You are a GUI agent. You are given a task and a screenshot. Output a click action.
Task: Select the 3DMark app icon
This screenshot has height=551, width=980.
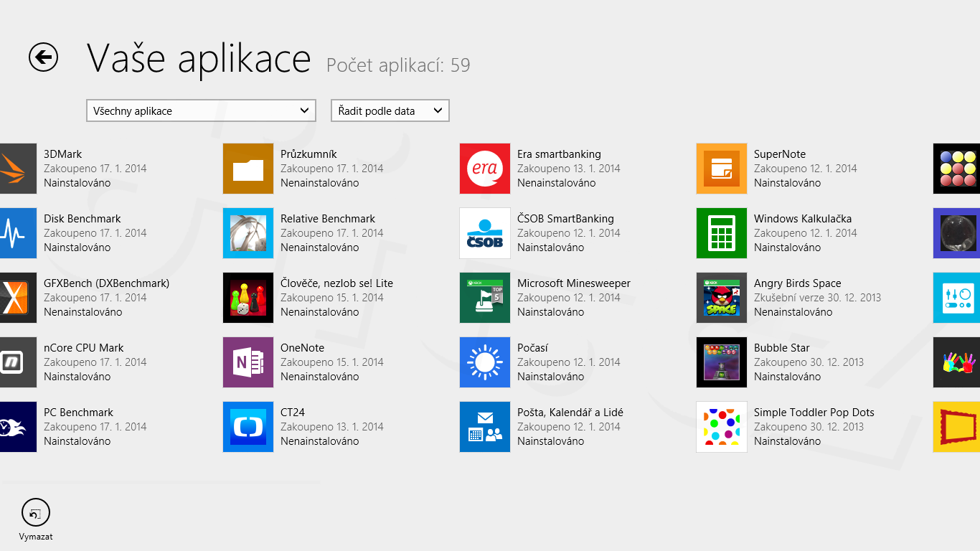[x=17, y=169]
